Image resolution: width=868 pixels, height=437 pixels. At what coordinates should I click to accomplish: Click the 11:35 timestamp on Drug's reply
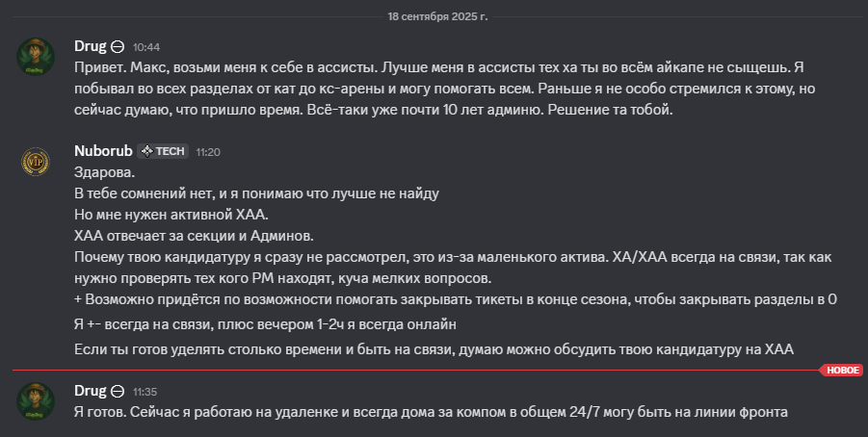point(145,392)
